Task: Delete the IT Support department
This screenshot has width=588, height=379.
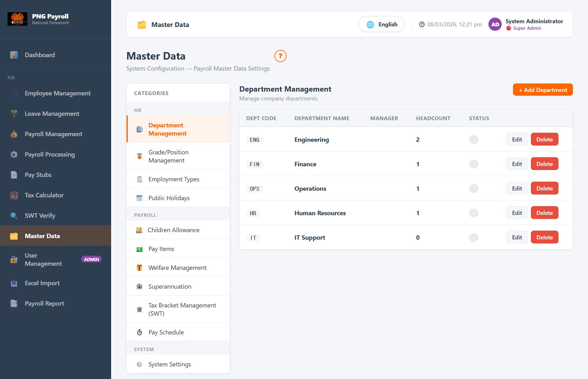Action: [x=544, y=237]
